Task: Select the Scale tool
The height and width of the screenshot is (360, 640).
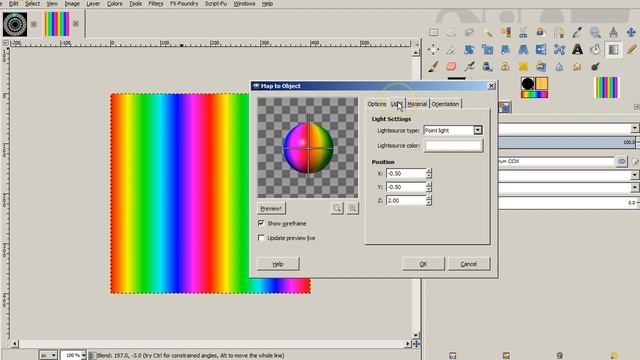Action: tap(487, 49)
